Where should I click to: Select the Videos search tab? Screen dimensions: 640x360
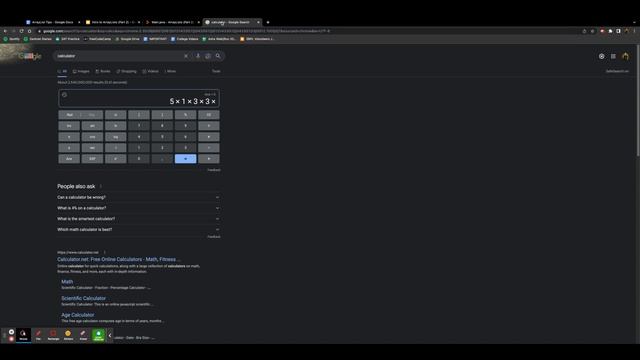151,71
